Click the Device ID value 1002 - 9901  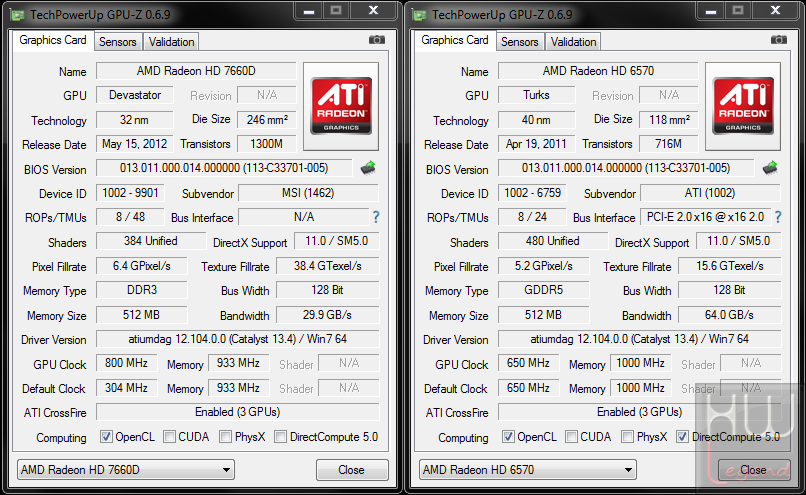click(x=131, y=193)
